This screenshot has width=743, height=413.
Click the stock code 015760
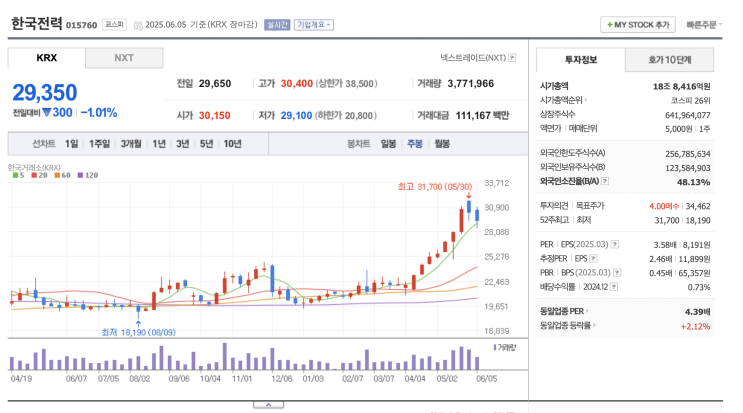pyautogui.click(x=81, y=25)
